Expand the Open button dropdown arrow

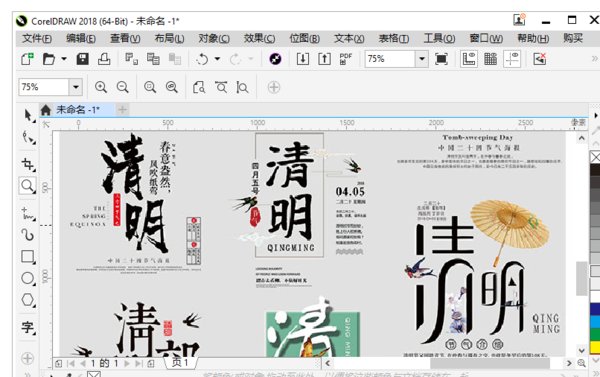[64, 59]
